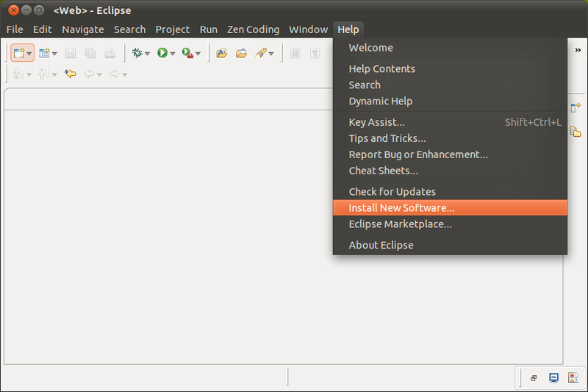Click the green Run play icon
The image size is (588, 392).
click(x=162, y=53)
